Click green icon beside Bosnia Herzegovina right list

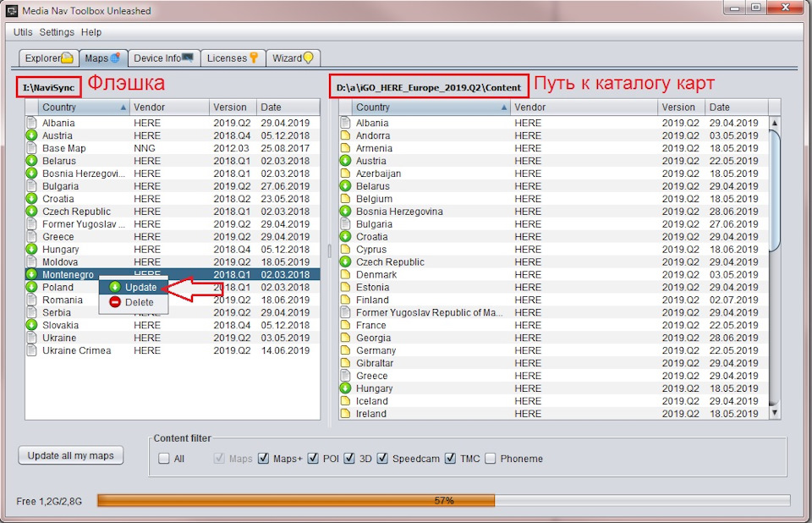[x=345, y=211]
